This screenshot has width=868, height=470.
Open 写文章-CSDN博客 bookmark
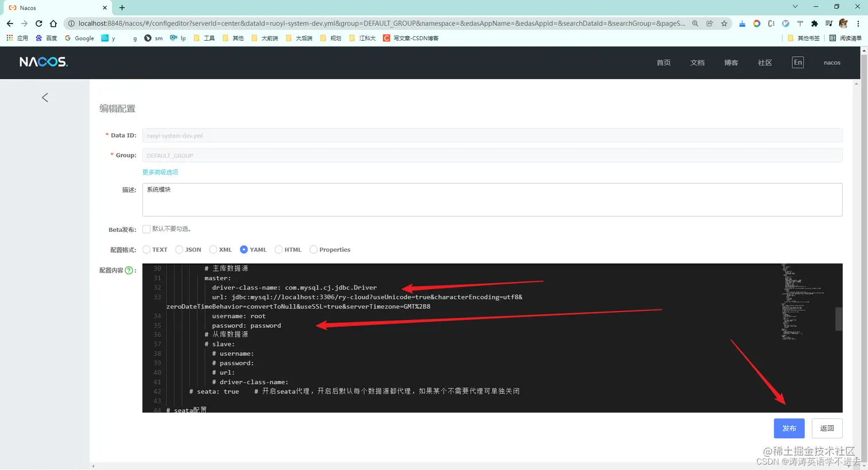(x=411, y=38)
